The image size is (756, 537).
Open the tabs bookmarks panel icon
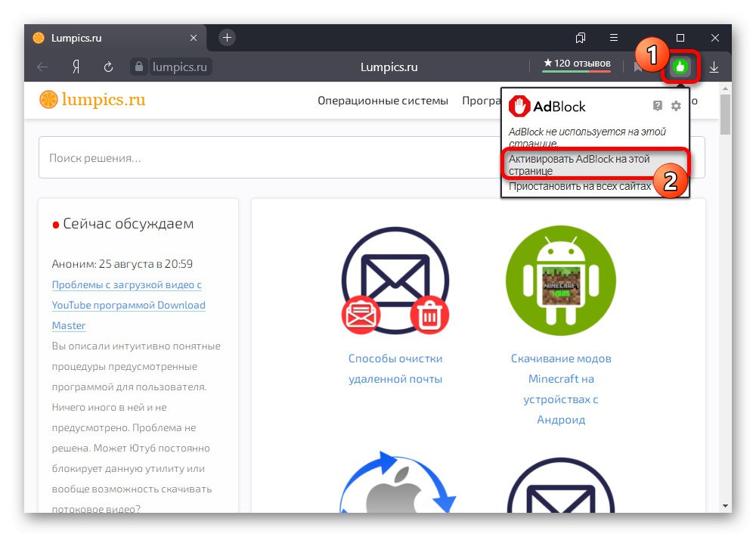[x=581, y=38]
